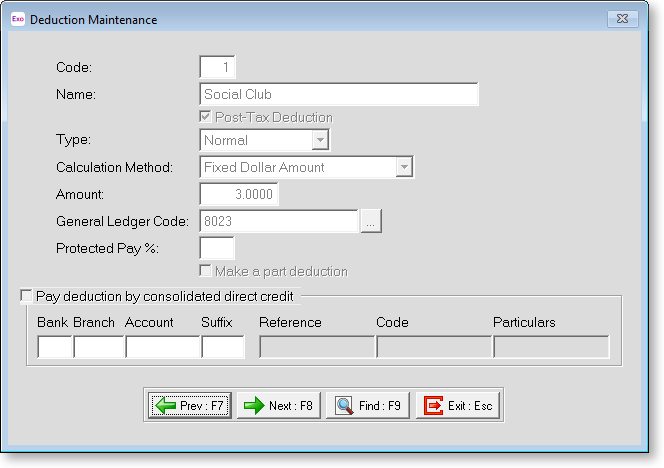Open General Ledger Code lookup button
Viewport: 664px width, 468px height.
tap(371, 222)
